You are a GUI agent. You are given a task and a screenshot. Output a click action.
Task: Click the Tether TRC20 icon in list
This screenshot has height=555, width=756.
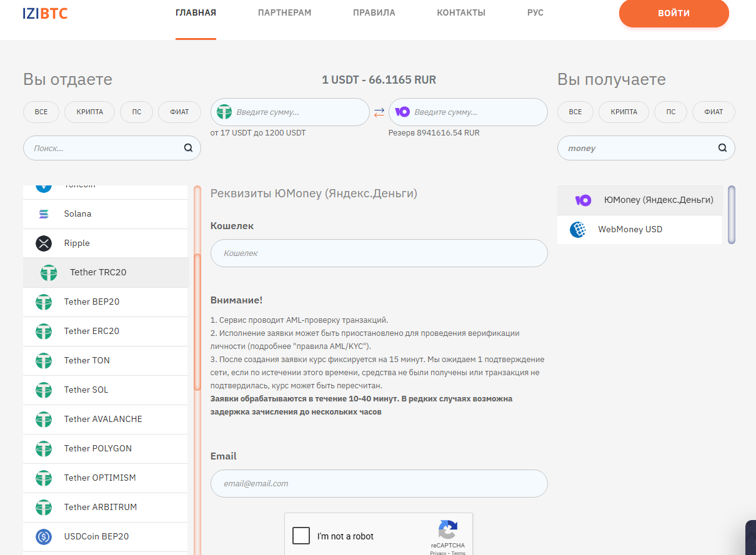[49, 273]
